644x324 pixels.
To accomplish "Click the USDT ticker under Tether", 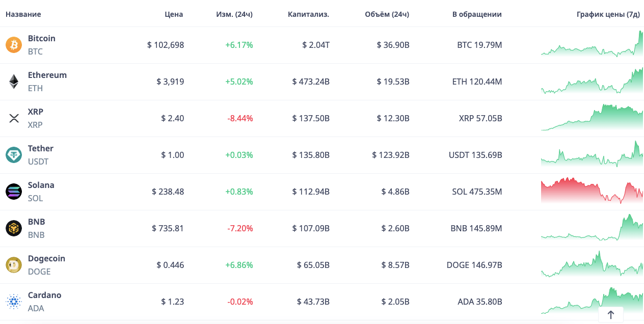I will pos(38,161).
